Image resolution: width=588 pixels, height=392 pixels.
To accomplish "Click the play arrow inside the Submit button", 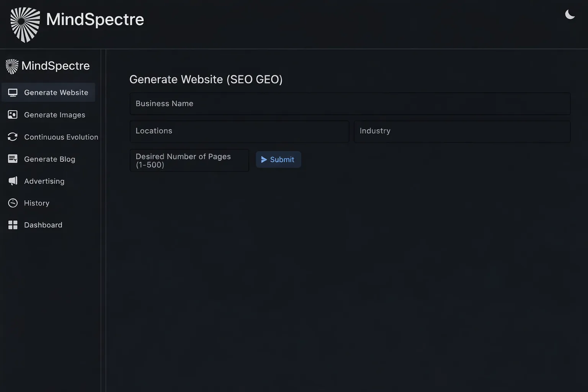I will pos(264,160).
